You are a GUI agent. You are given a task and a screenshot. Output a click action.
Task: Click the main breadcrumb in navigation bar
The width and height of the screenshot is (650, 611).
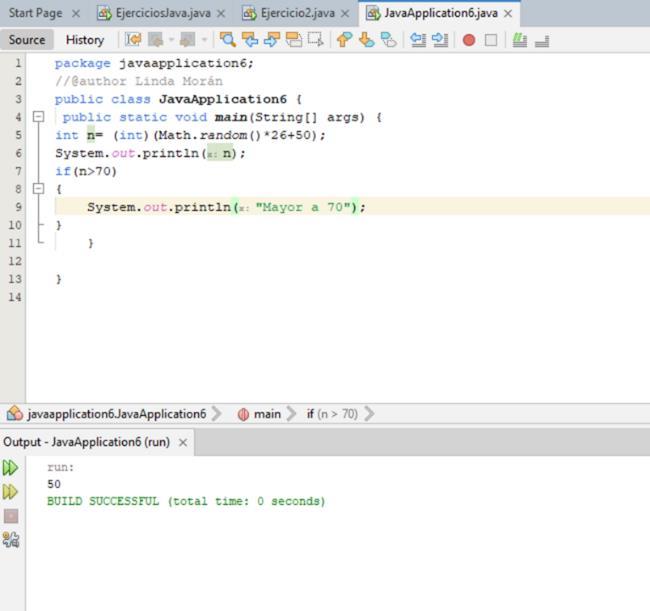pos(266,414)
